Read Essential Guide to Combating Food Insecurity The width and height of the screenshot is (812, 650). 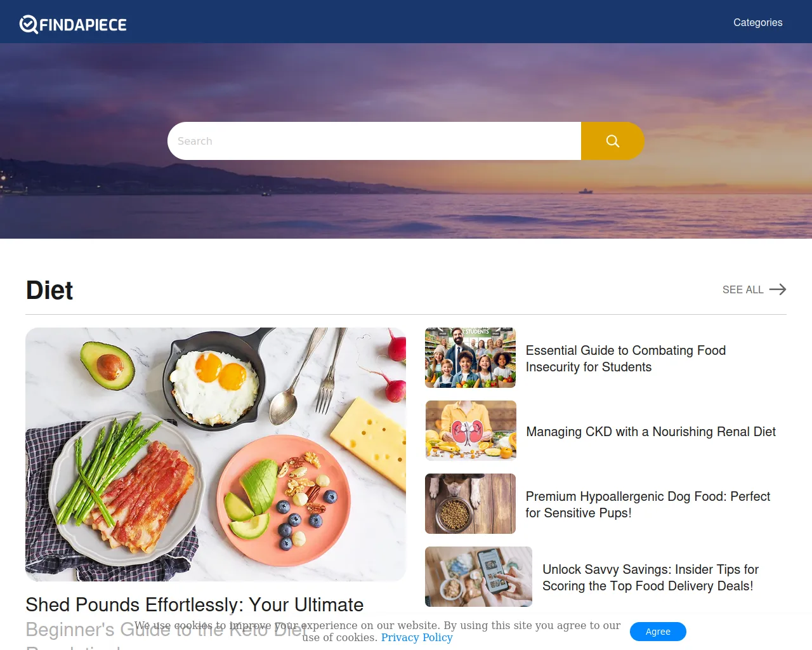pos(625,359)
